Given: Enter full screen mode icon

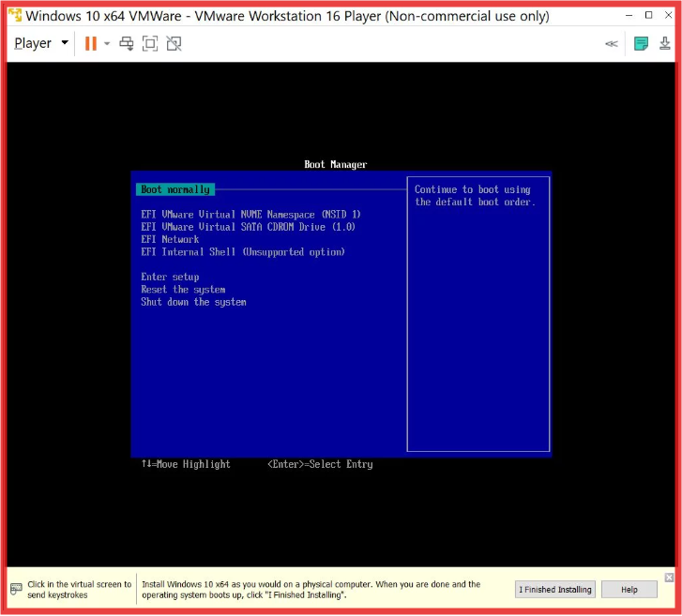Looking at the screenshot, I should 150,43.
